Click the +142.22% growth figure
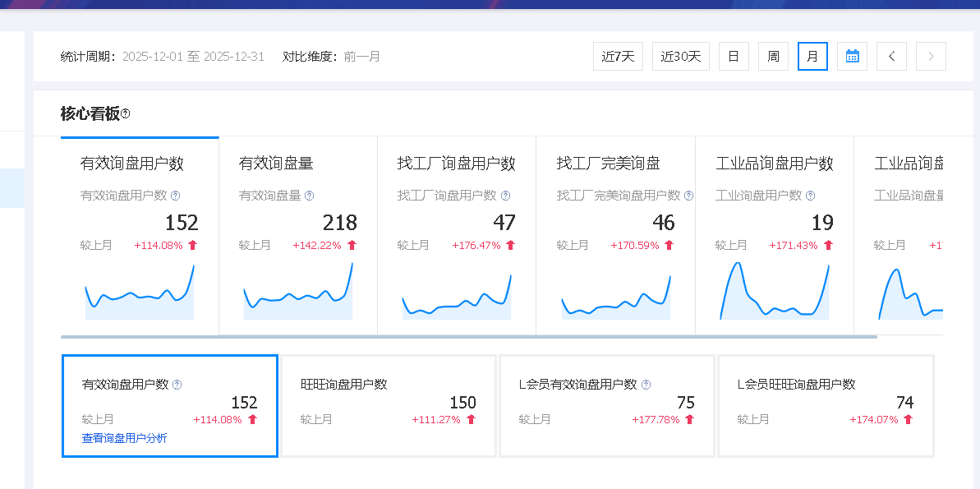Image resolution: width=980 pixels, height=489 pixels. (x=318, y=245)
